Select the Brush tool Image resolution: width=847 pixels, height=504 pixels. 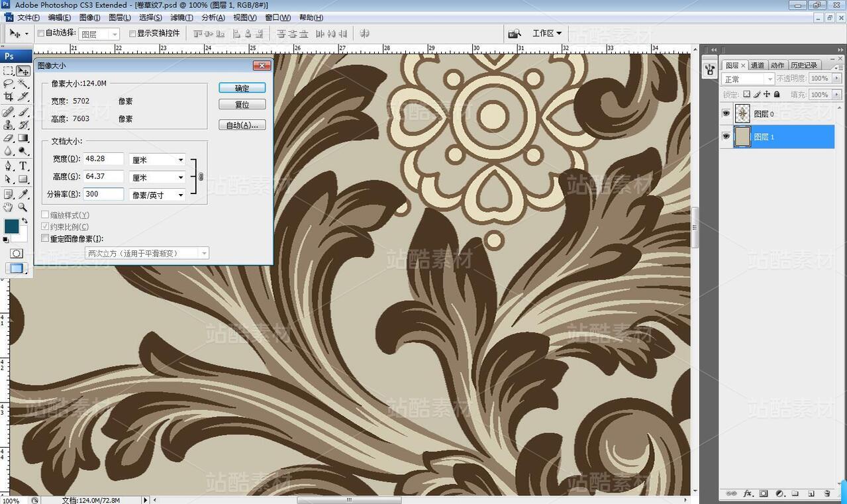pyautogui.click(x=23, y=112)
